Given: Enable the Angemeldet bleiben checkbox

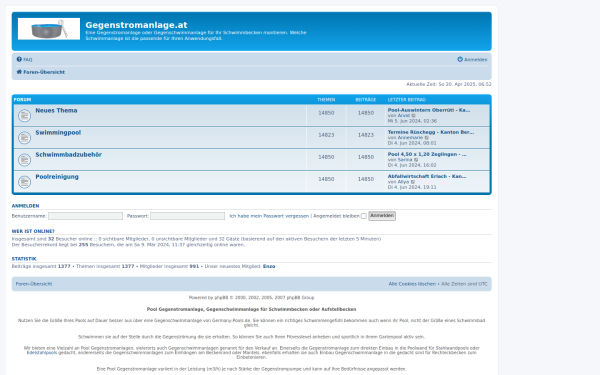Looking at the screenshot, I should point(364,216).
